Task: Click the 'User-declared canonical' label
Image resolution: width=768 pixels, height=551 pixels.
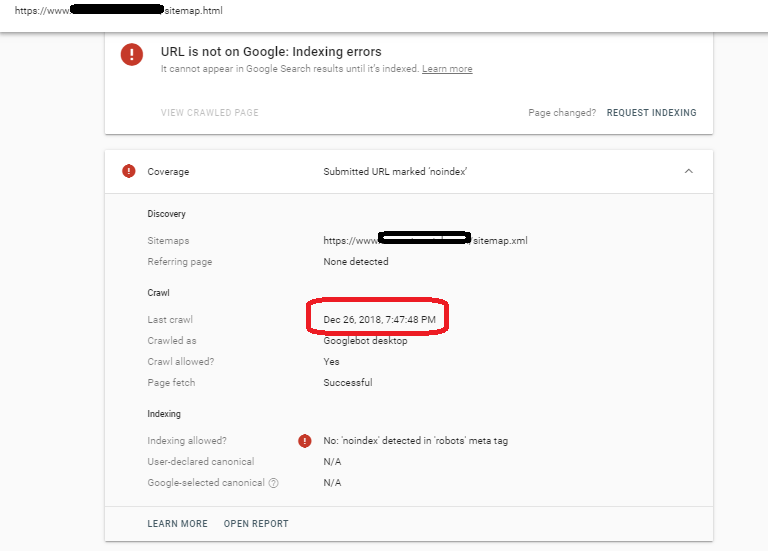Action: click(201, 462)
